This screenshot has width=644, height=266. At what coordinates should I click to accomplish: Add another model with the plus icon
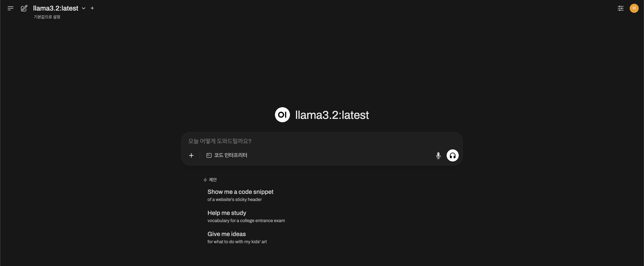point(92,8)
